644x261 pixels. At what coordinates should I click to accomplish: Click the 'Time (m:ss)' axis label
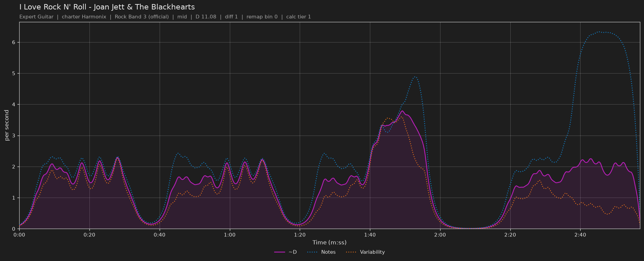click(x=329, y=242)
